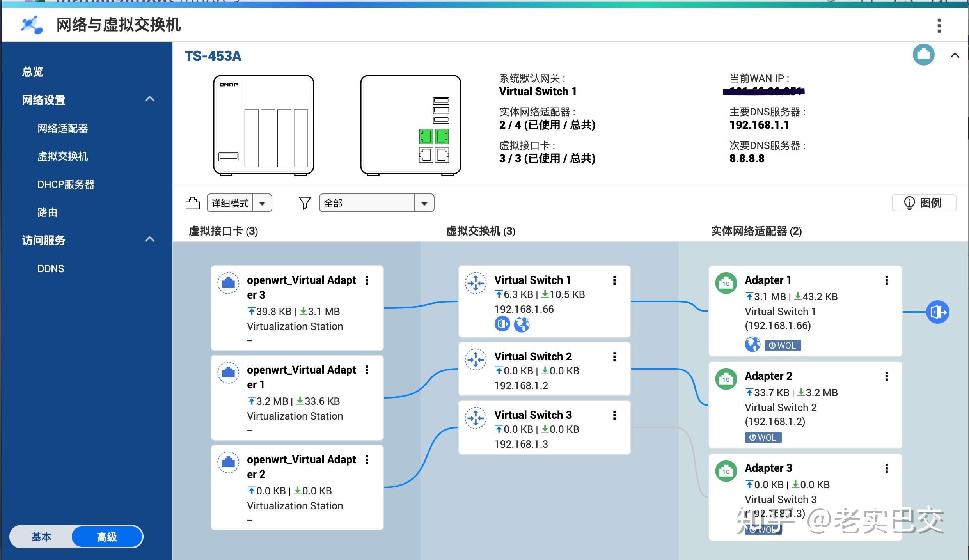Click the Adapter 3 green 1G icon
Viewport: 969px width, 560px height.
[x=726, y=471]
